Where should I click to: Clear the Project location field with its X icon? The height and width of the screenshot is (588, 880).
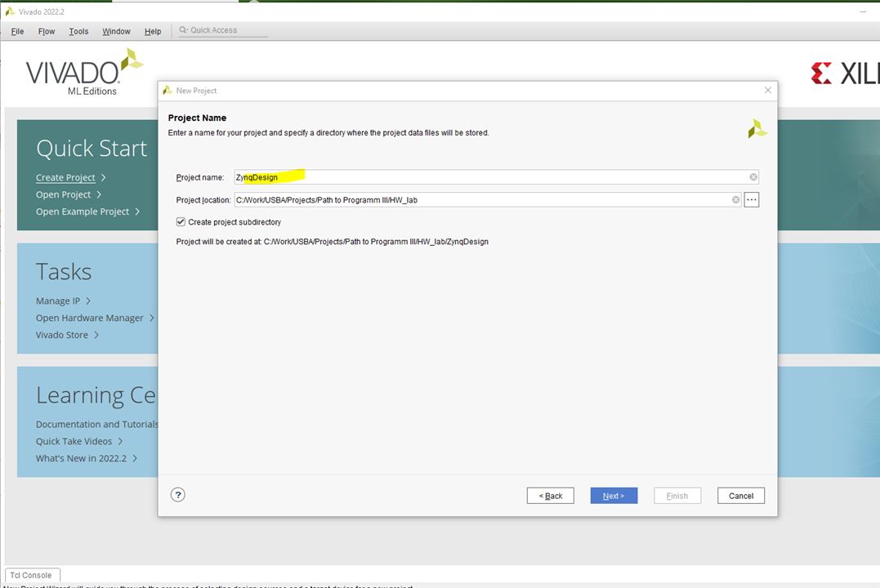tap(735, 200)
